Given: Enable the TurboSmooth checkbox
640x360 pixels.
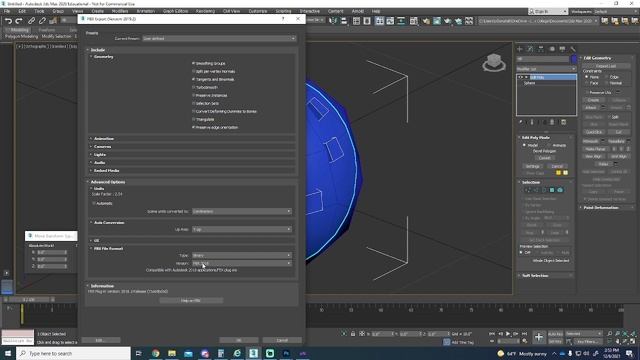Looking at the screenshot, I should pyautogui.click(x=193, y=87).
